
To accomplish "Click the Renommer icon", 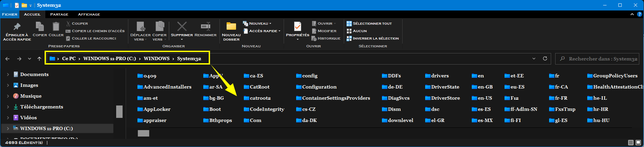I will [205, 26].
